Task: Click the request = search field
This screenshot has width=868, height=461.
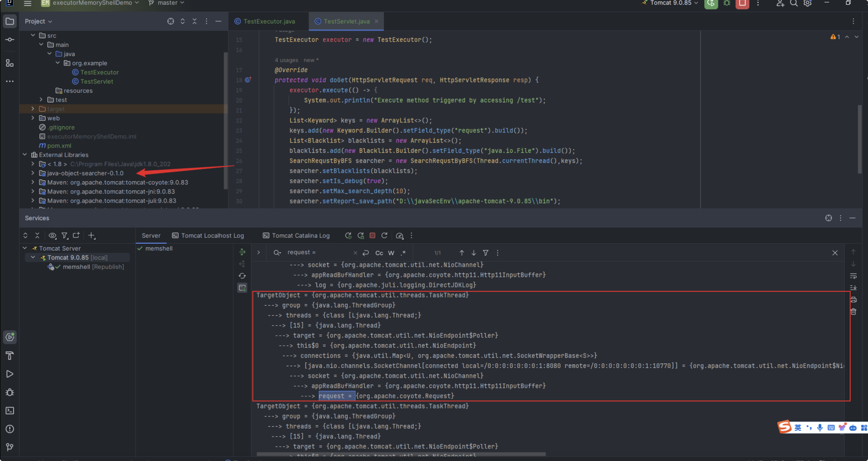Action: pyautogui.click(x=318, y=252)
